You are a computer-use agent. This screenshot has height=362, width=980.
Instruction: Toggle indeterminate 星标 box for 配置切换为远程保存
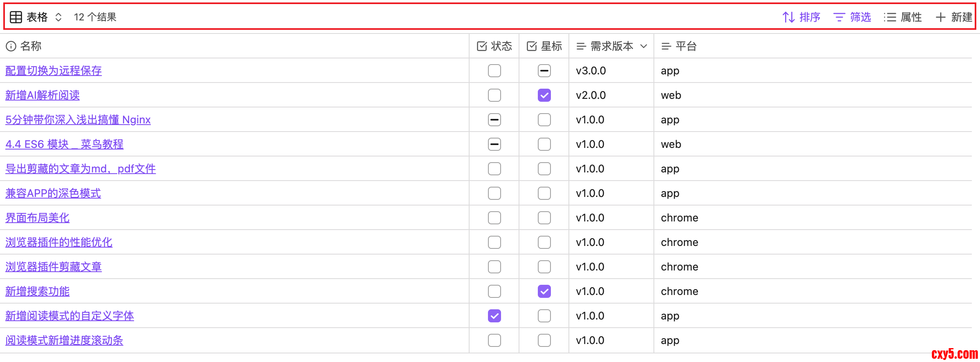tap(544, 71)
